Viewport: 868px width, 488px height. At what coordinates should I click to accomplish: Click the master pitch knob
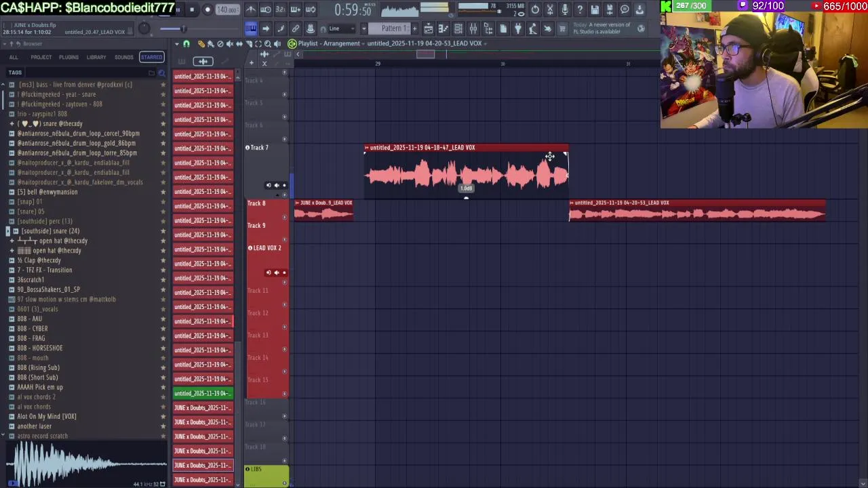tap(144, 28)
